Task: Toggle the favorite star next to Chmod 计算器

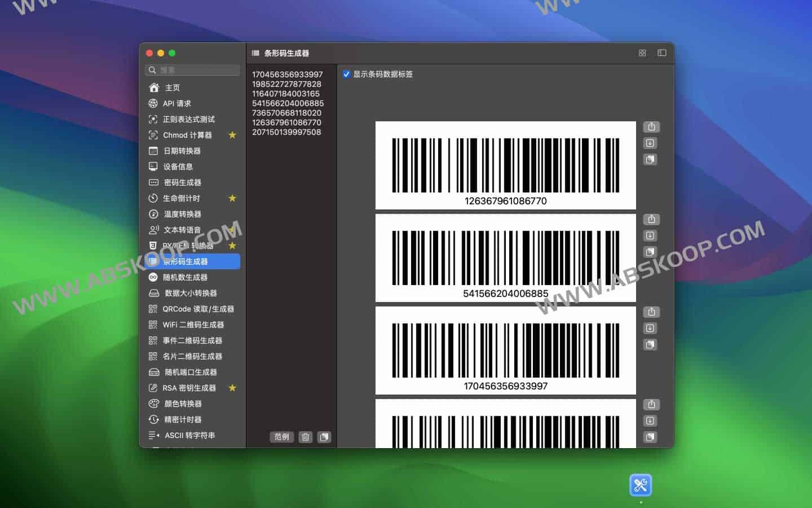Action: tap(232, 135)
